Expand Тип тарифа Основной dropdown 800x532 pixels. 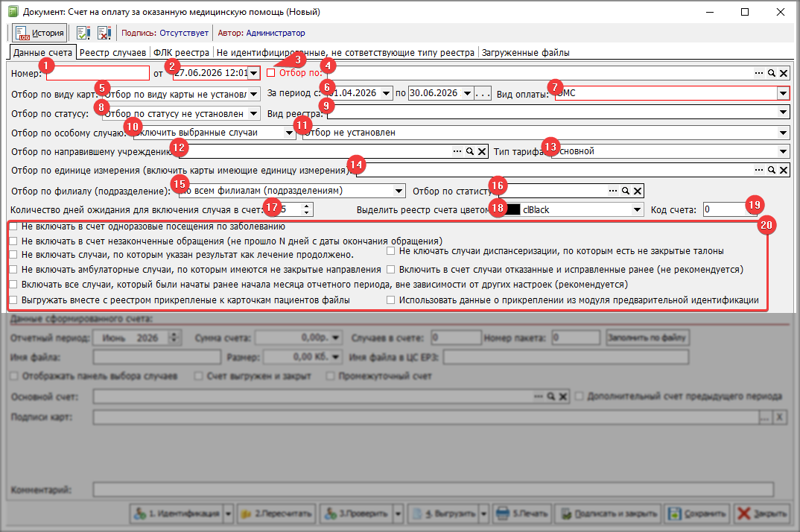pyautogui.click(x=783, y=151)
